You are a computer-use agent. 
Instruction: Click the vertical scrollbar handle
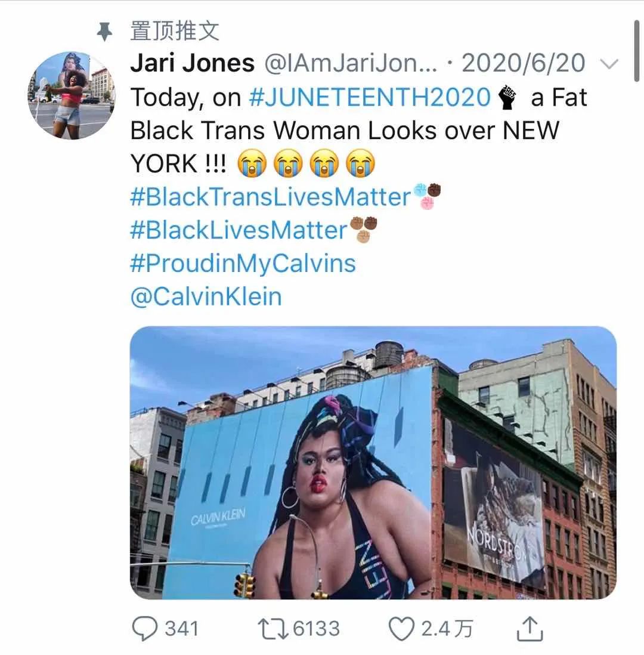[636, 51]
